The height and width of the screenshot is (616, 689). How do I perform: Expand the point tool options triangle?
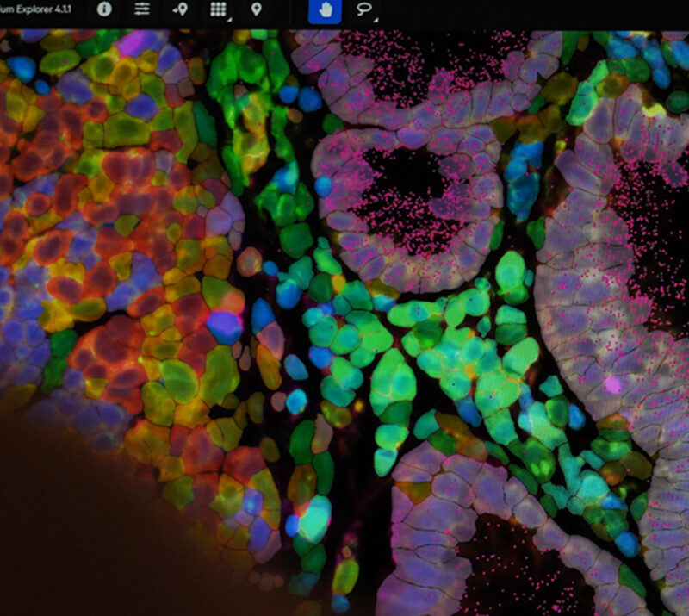pos(190,20)
